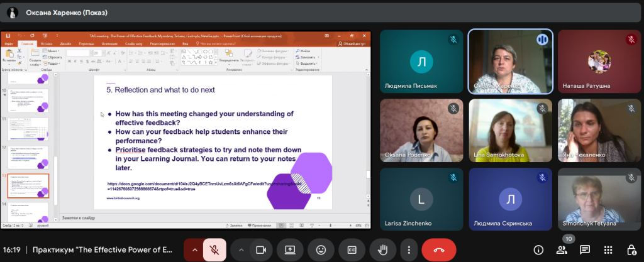Screen dimensions: 644x262
Task: Open meeting details info panel
Action: (x=539, y=249)
